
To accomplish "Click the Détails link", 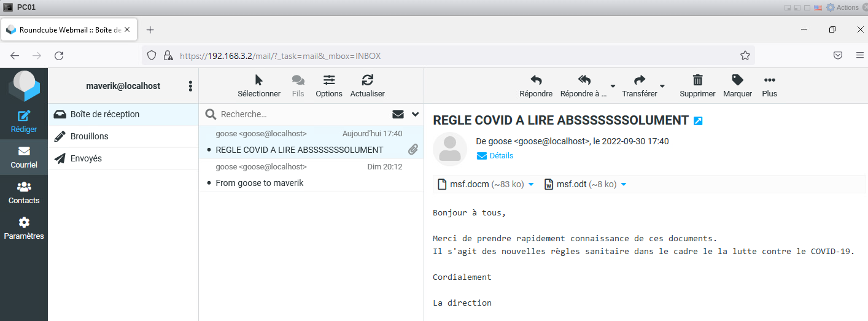I will pos(501,156).
